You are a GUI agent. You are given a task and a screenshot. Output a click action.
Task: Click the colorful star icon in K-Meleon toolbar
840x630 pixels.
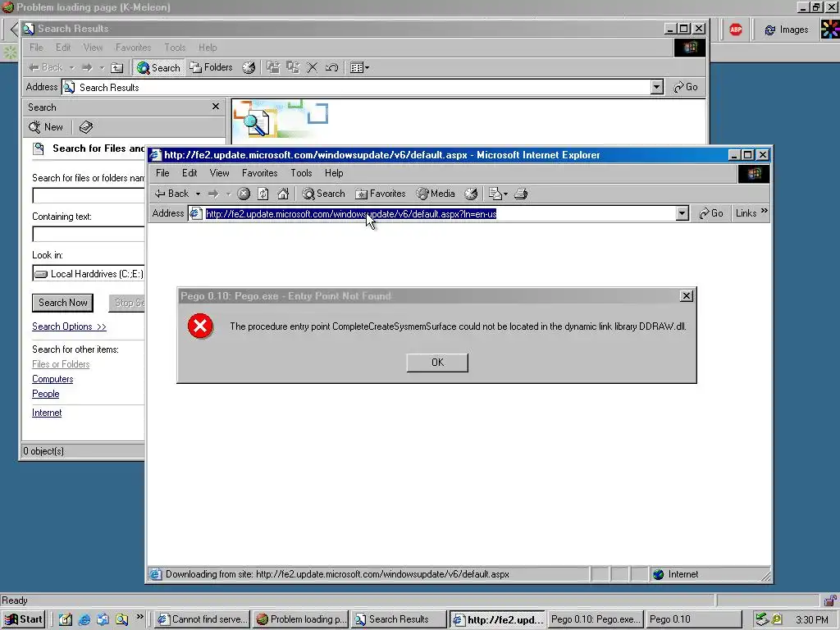tap(830, 30)
